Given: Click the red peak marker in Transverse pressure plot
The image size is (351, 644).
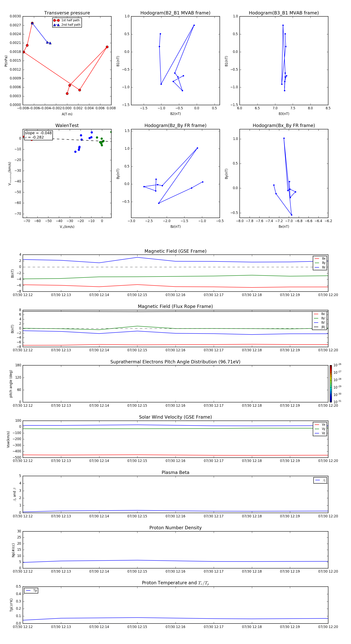Looking at the screenshot, I should pyautogui.click(x=32, y=23).
